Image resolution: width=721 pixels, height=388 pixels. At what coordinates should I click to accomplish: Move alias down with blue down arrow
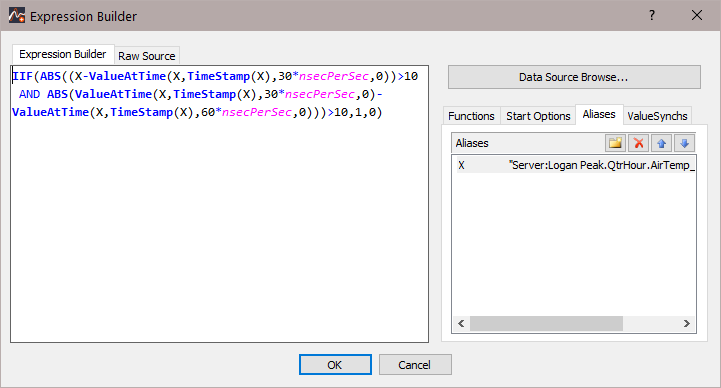click(x=684, y=143)
